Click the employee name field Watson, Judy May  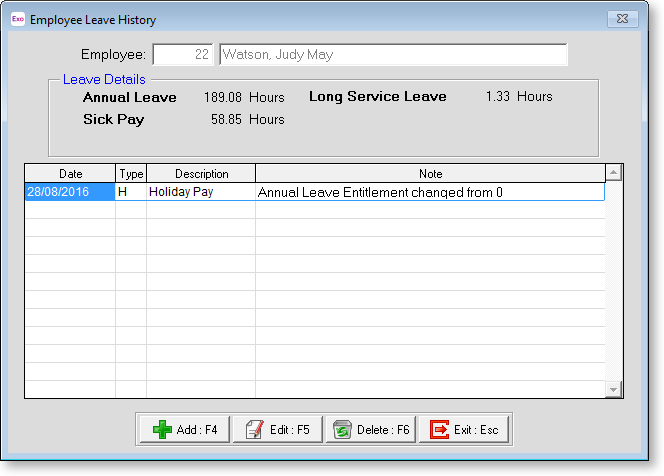click(392, 54)
